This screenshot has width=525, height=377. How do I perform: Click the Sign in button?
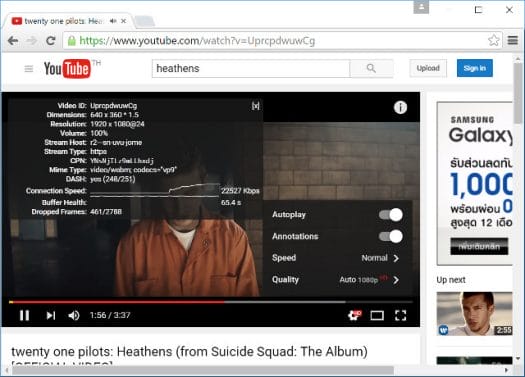click(x=474, y=68)
